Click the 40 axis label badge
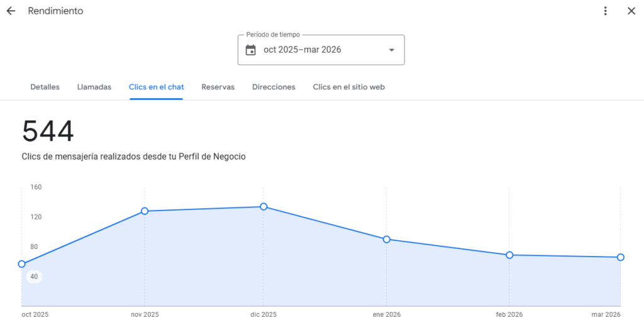Image resolution: width=644 pixels, height=332 pixels. tap(34, 277)
